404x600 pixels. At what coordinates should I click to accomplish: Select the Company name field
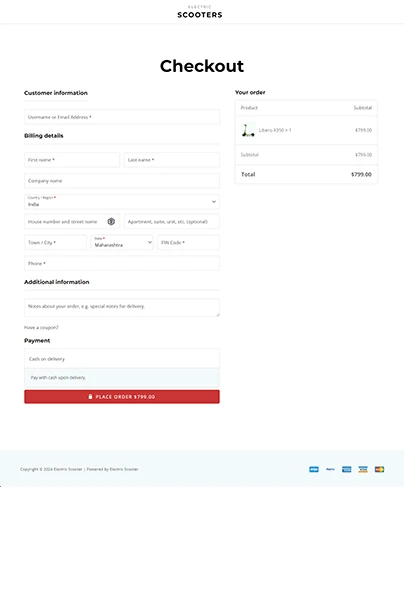pos(122,181)
